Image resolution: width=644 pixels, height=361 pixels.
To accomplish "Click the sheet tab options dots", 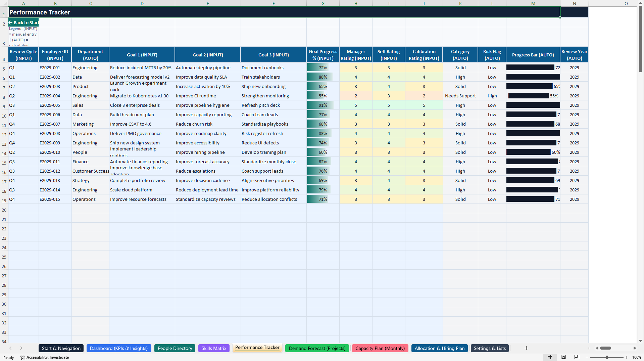I will pos(589,348).
